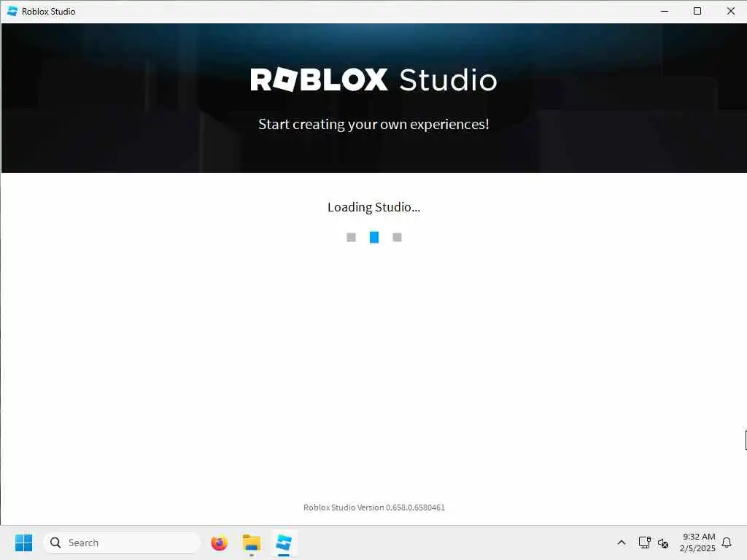This screenshot has height=560, width=747.
Task: Click the muted volume tray icon
Action: pyautogui.click(x=662, y=542)
